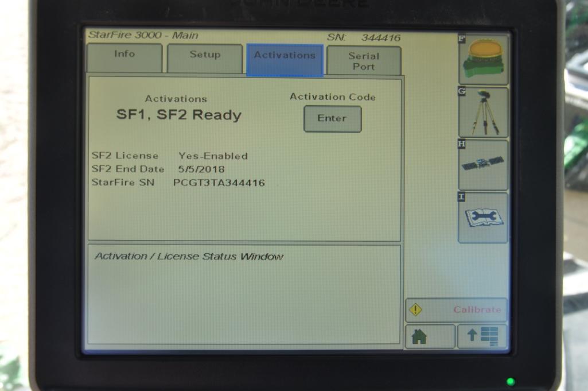
Task: Open the survey tripod softkey G
Action: [484, 112]
